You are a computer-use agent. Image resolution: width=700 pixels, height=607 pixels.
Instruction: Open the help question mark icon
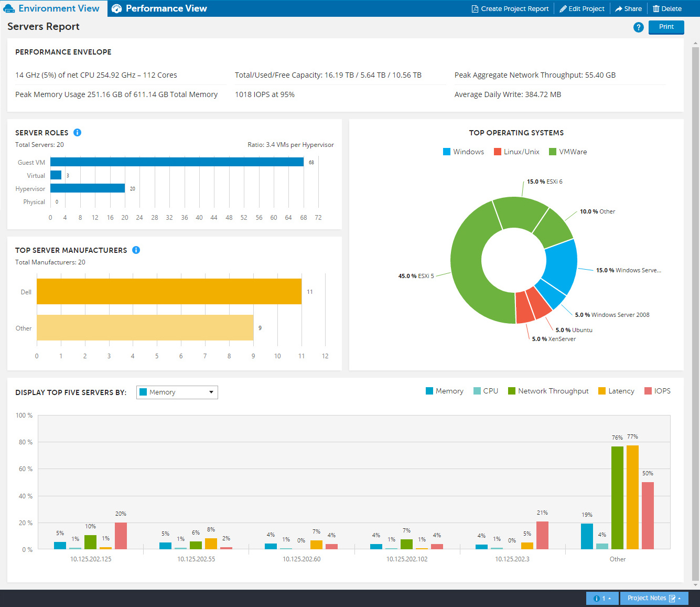pyautogui.click(x=638, y=27)
